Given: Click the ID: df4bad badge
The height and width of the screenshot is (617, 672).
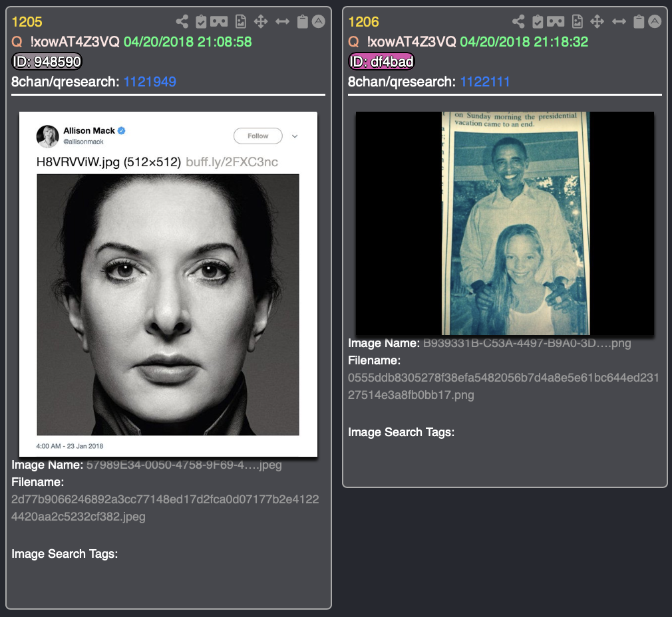Looking at the screenshot, I should [x=381, y=62].
